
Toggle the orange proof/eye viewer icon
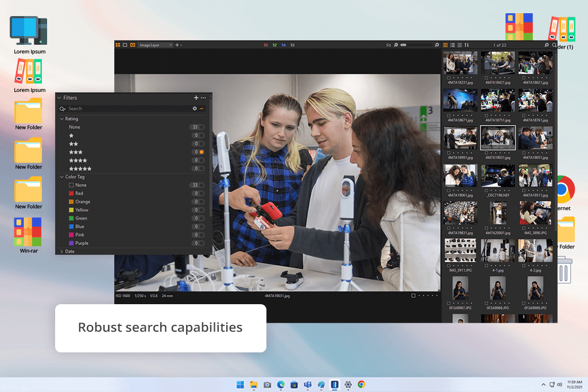pos(133,45)
